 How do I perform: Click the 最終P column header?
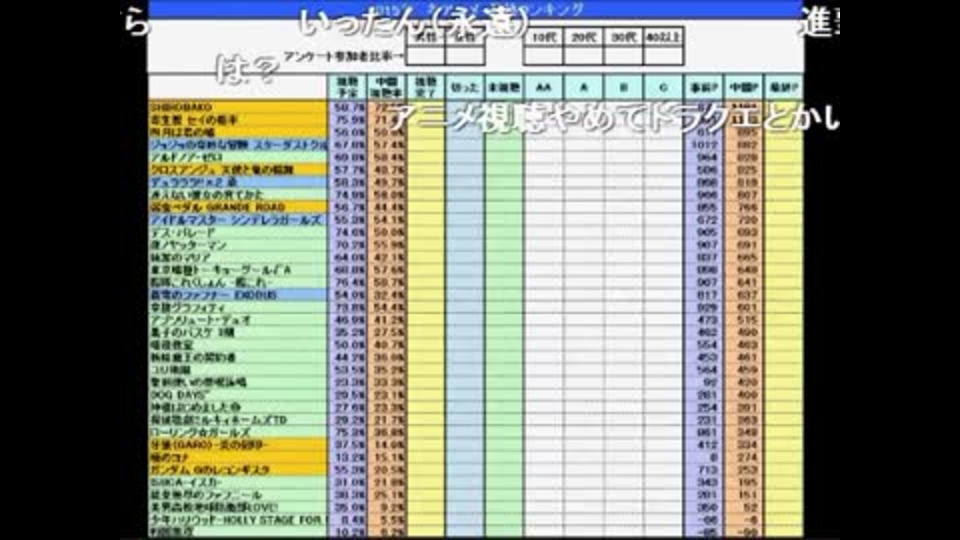[x=784, y=88]
